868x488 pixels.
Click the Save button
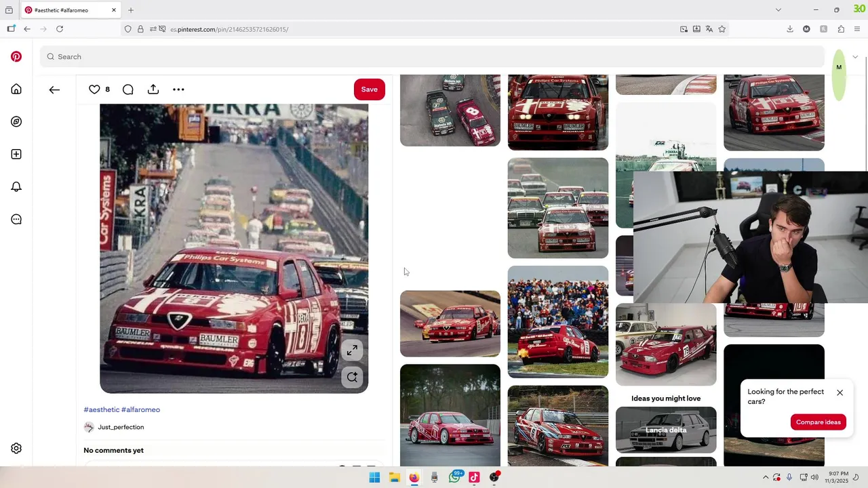pyautogui.click(x=370, y=89)
